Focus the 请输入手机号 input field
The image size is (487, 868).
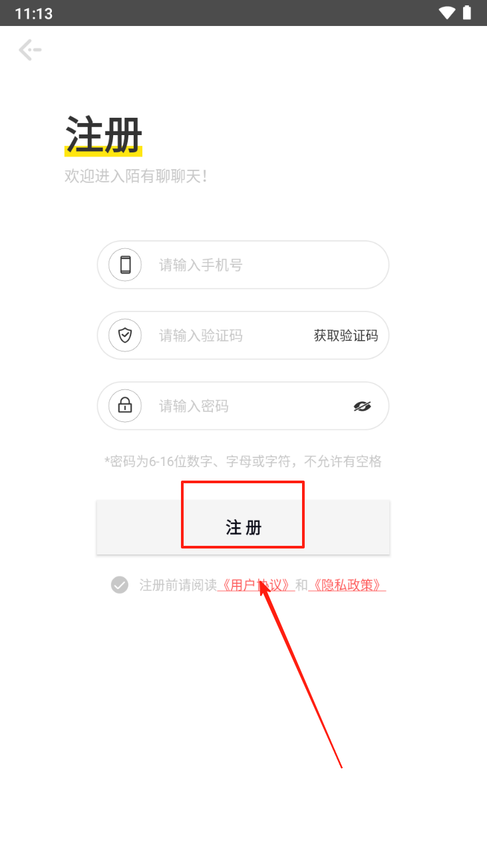click(243, 265)
